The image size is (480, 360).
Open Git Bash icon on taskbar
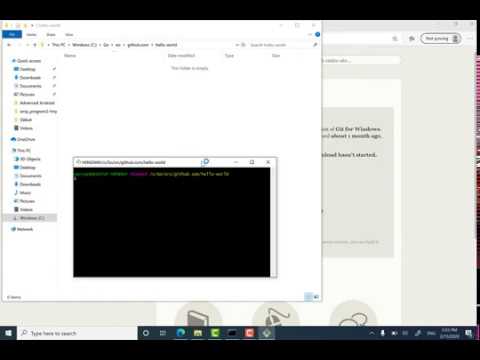(x=266, y=333)
